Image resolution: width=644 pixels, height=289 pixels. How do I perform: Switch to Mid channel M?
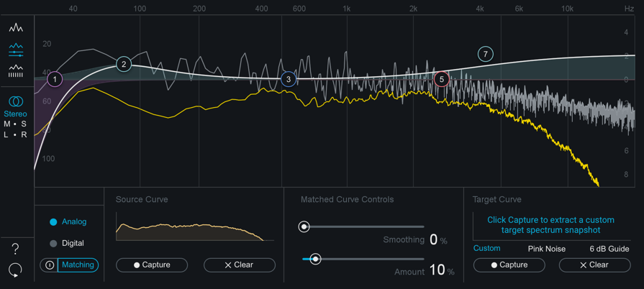click(7, 124)
